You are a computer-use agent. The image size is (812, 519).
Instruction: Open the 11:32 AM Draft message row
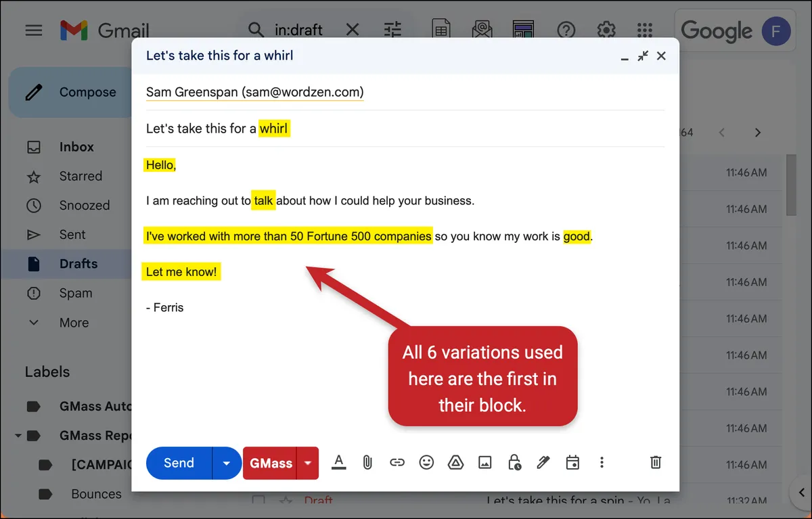click(514, 501)
